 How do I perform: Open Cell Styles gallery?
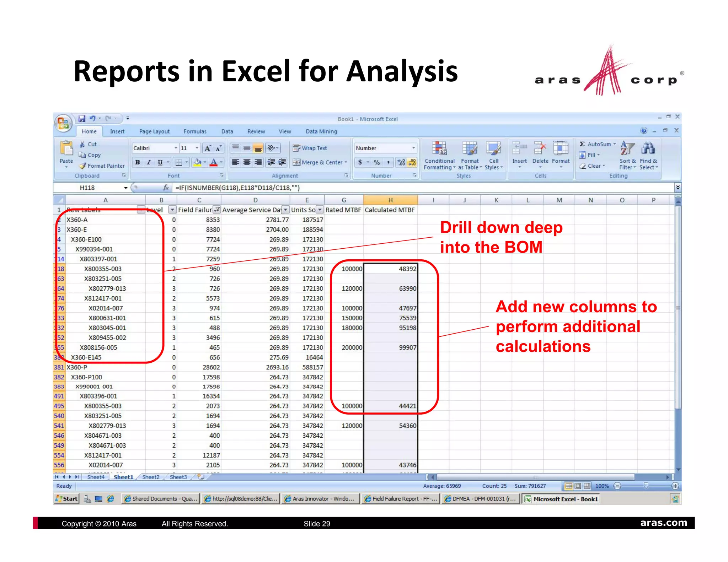point(494,156)
